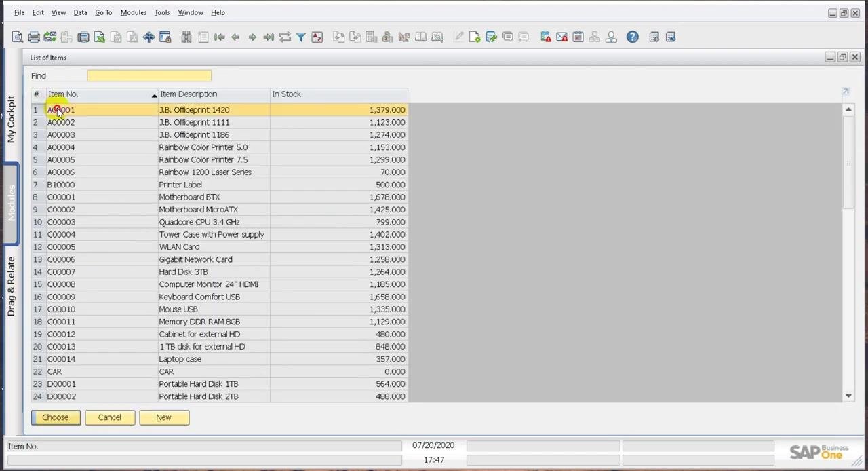Click the user person toolbar icon
The image size is (868, 471).
pyautogui.click(x=611, y=37)
